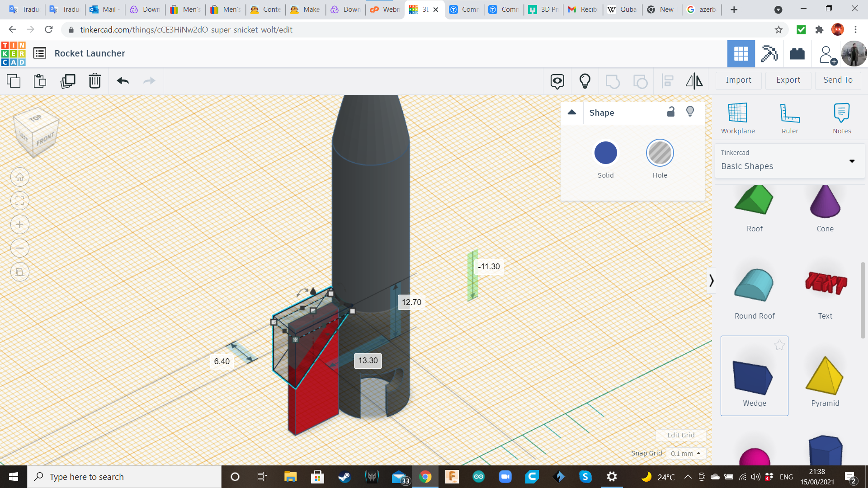Set shape to Hole
868x488 pixels.
[660, 153]
